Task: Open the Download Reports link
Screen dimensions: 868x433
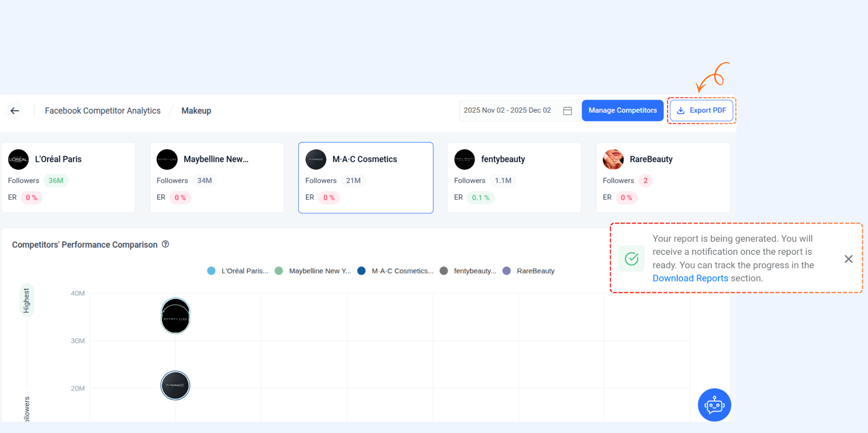Action: [690, 278]
